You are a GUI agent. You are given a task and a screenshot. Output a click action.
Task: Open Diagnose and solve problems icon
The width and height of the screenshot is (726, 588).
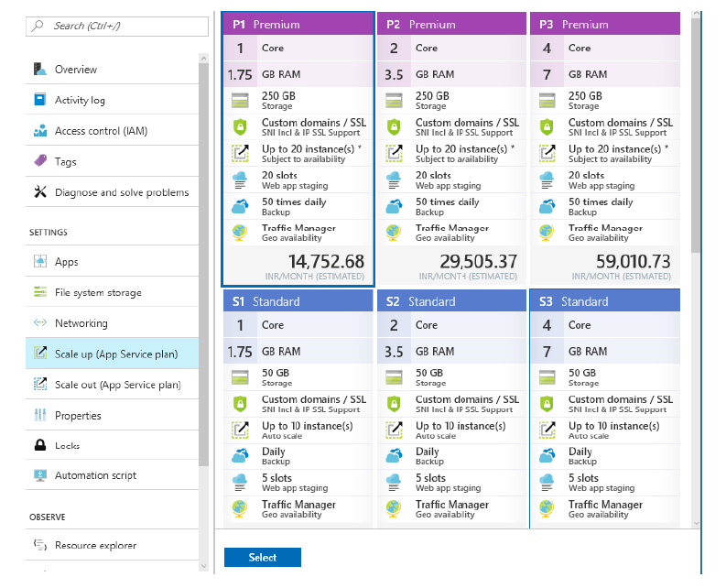pyautogui.click(x=39, y=192)
